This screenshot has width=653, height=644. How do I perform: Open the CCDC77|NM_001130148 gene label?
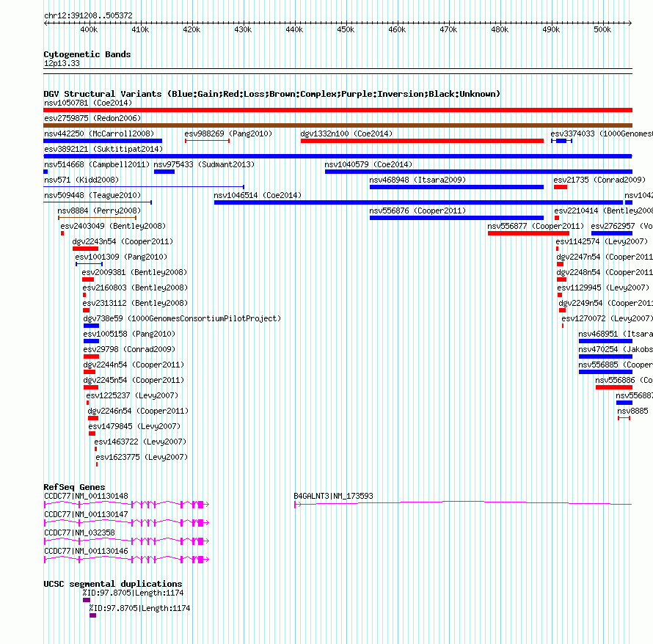coord(86,497)
